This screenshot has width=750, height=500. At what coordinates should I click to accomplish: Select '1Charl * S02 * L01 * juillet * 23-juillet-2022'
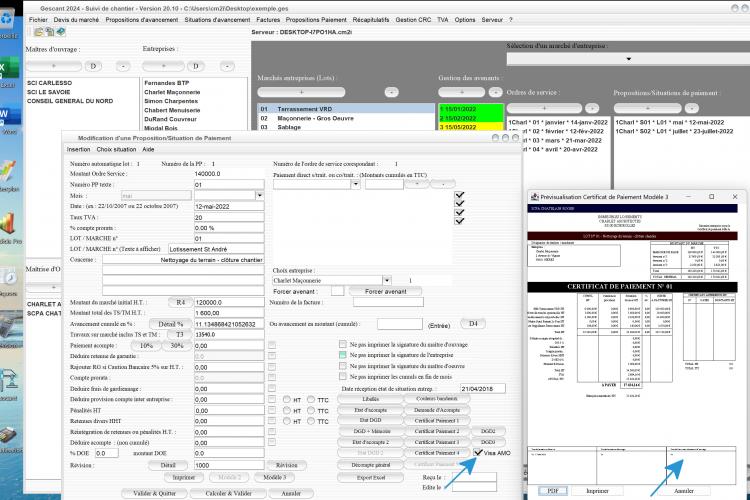[x=674, y=131]
